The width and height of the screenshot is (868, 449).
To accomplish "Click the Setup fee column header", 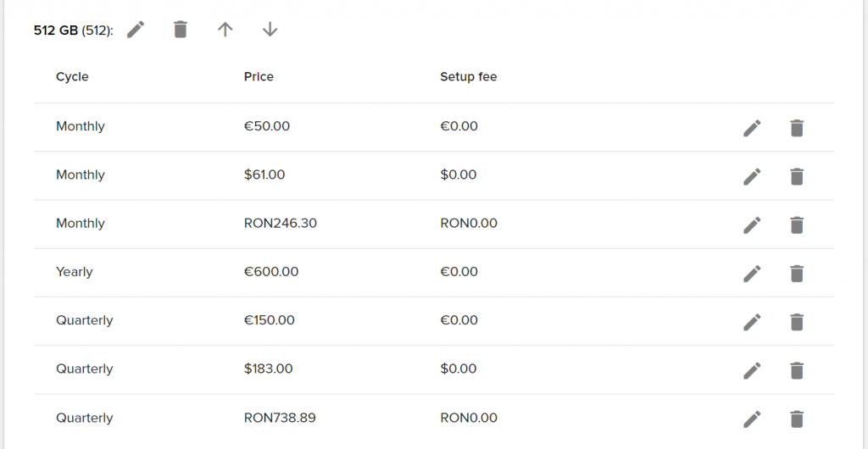I will (x=468, y=77).
